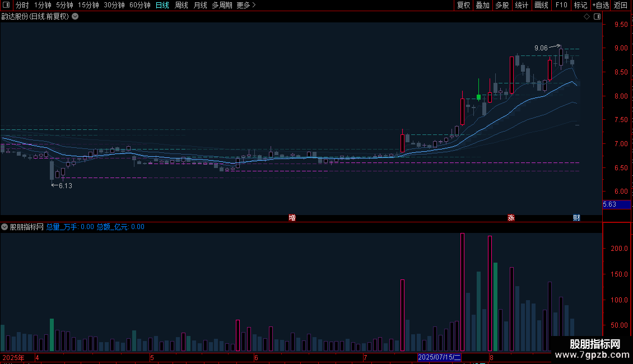Switch to 日线 daily chart

click(x=162, y=5)
